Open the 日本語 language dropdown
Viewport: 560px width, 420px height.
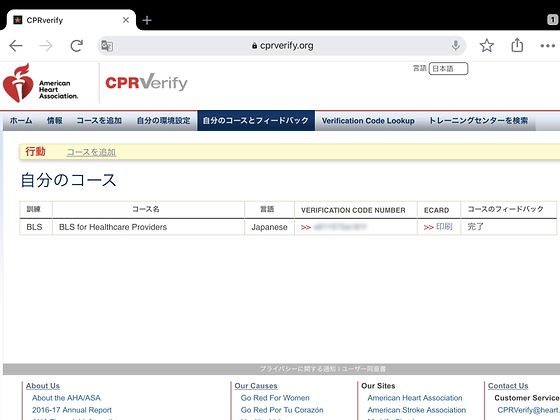[448, 69]
